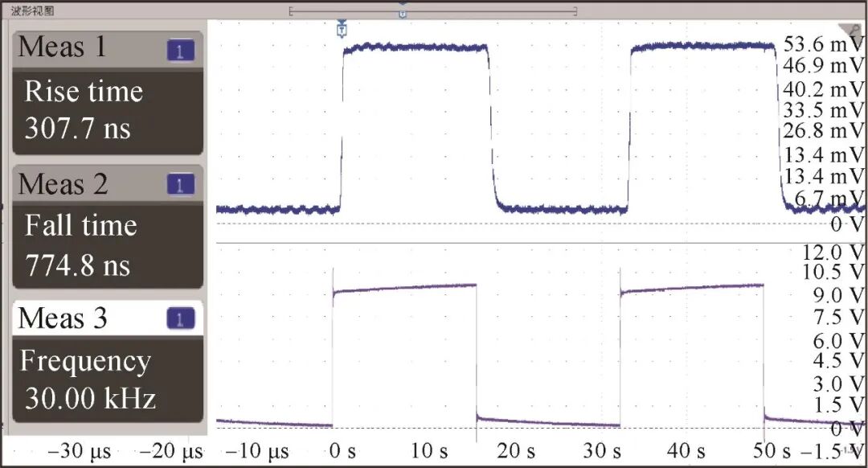Click the 6.7 mV scale label

click(x=829, y=198)
